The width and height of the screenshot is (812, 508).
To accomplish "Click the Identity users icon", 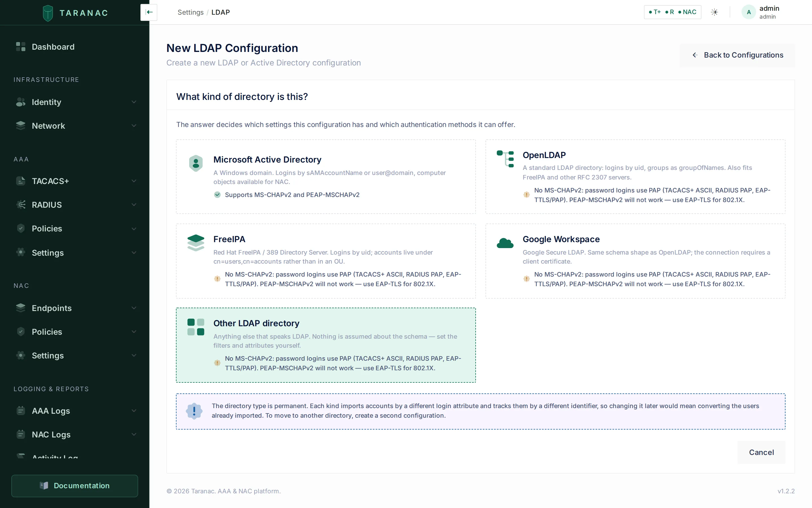I will [x=21, y=102].
